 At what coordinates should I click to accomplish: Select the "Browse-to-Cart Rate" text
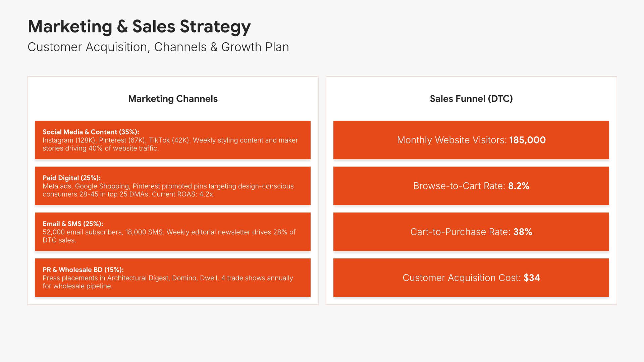tap(459, 186)
